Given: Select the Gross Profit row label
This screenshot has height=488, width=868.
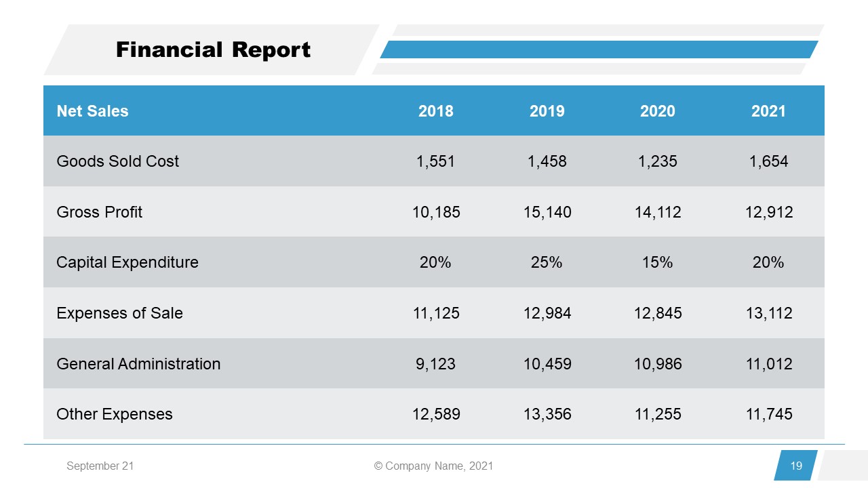Looking at the screenshot, I should 100,211.
